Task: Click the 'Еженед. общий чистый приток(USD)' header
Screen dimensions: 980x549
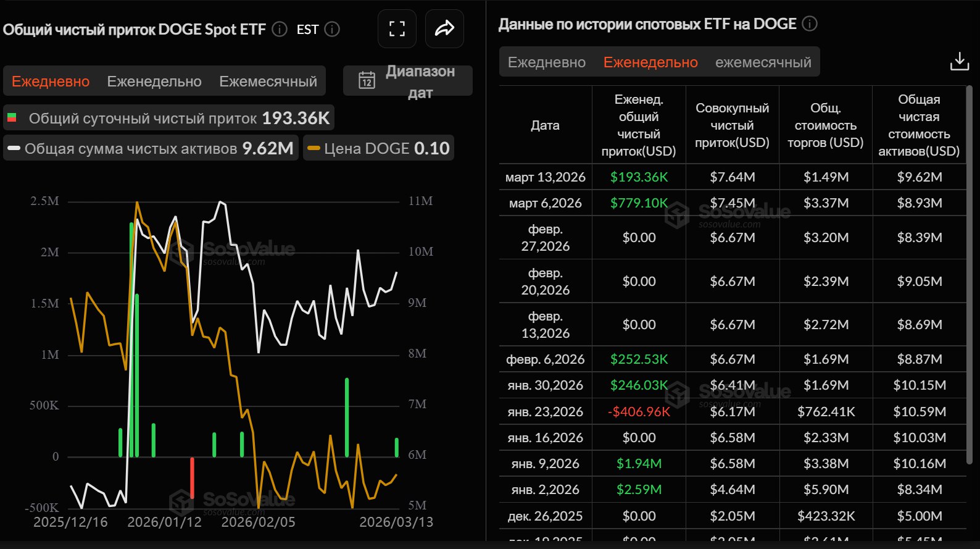Action: (639, 125)
